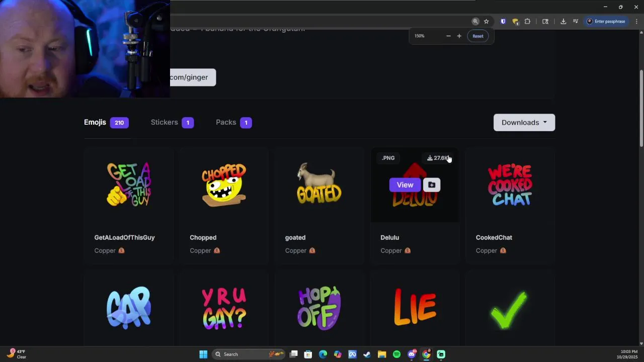Click the Enter passphrase profile button

pyautogui.click(x=606, y=21)
